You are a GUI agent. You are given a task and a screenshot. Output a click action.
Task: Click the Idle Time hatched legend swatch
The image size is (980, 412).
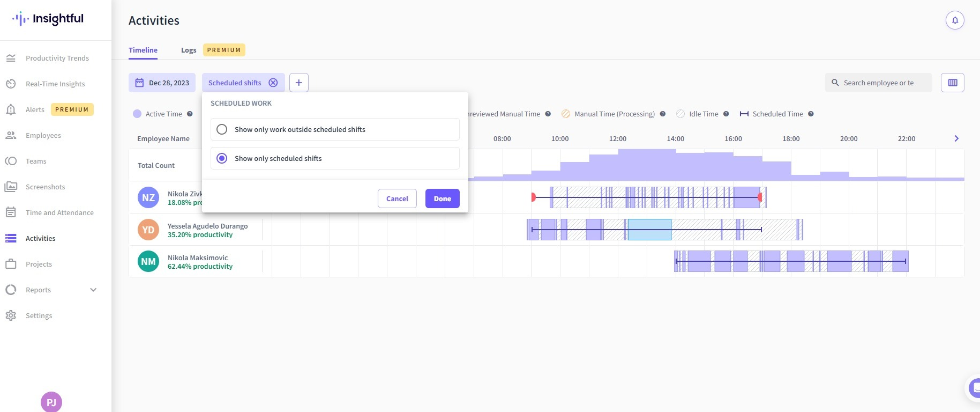(x=680, y=114)
